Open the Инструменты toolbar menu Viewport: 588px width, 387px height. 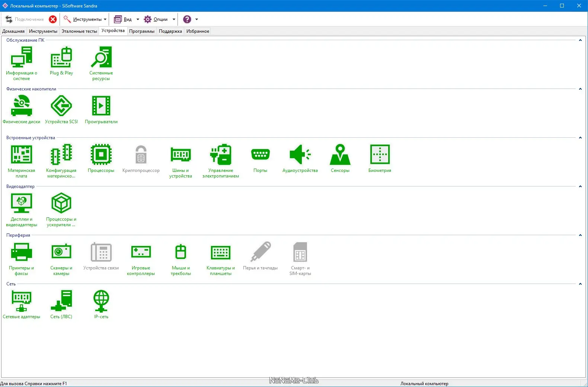coord(85,19)
